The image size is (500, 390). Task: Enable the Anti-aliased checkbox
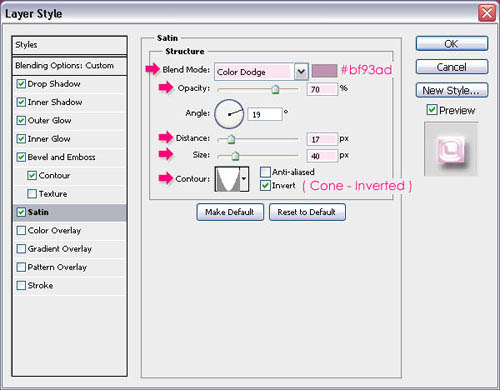pos(265,172)
